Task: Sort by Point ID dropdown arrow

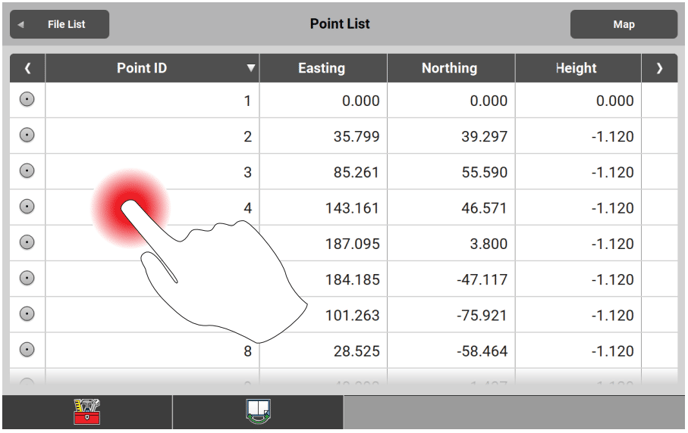Action: 250,69
